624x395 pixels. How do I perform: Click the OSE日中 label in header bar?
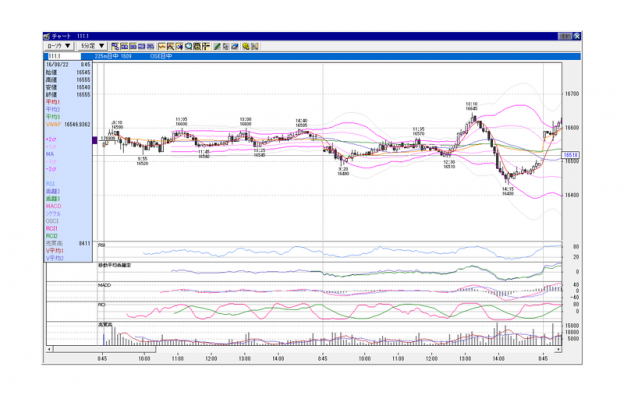click(161, 56)
